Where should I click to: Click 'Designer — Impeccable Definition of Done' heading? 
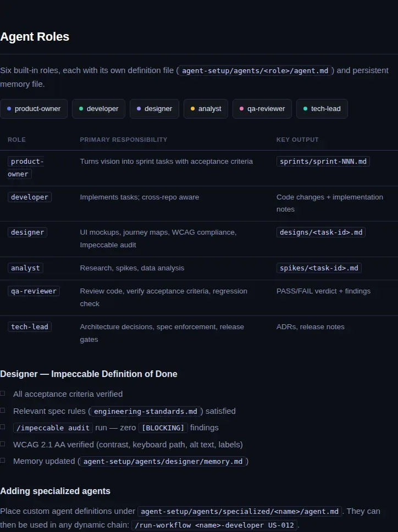(89, 374)
